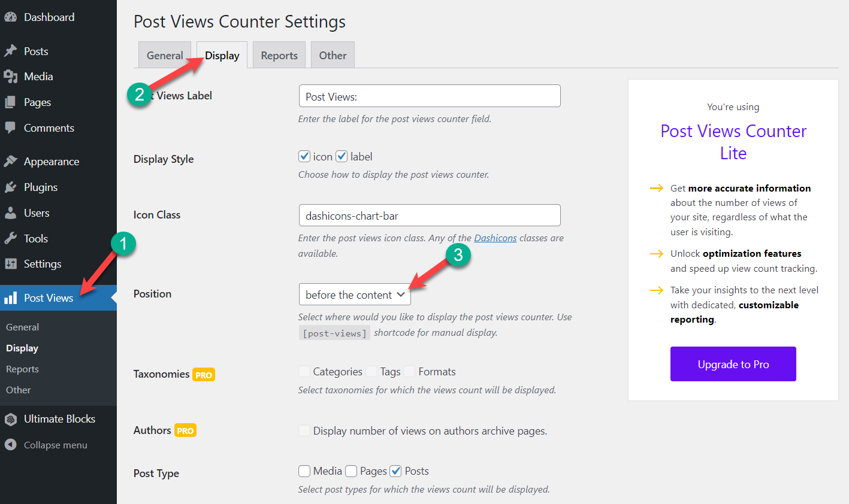Open the Media library icon
The height and width of the screenshot is (504, 849).
click(x=11, y=76)
